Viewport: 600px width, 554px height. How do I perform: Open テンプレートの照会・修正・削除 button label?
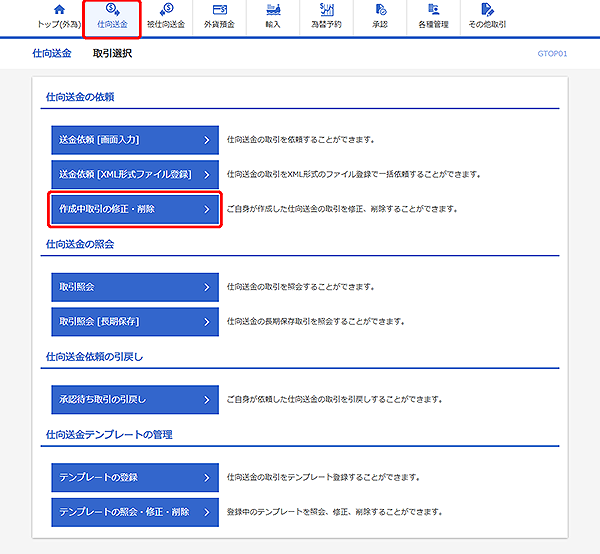[124, 512]
